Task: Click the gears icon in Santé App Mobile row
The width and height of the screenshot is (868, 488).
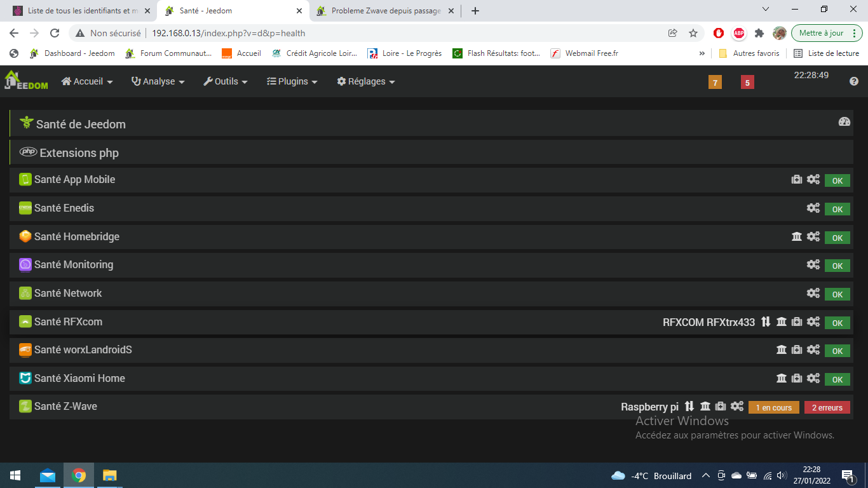Action: click(x=813, y=180)
